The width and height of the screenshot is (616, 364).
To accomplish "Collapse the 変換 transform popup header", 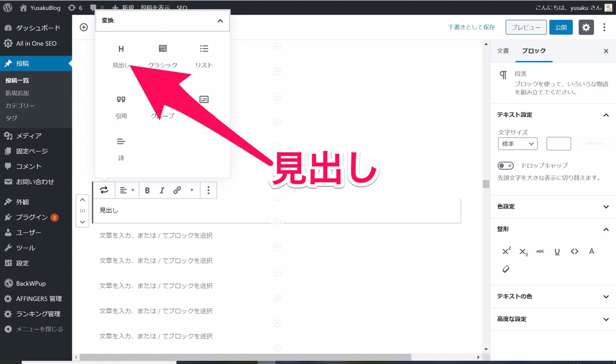I will [220, 21].
